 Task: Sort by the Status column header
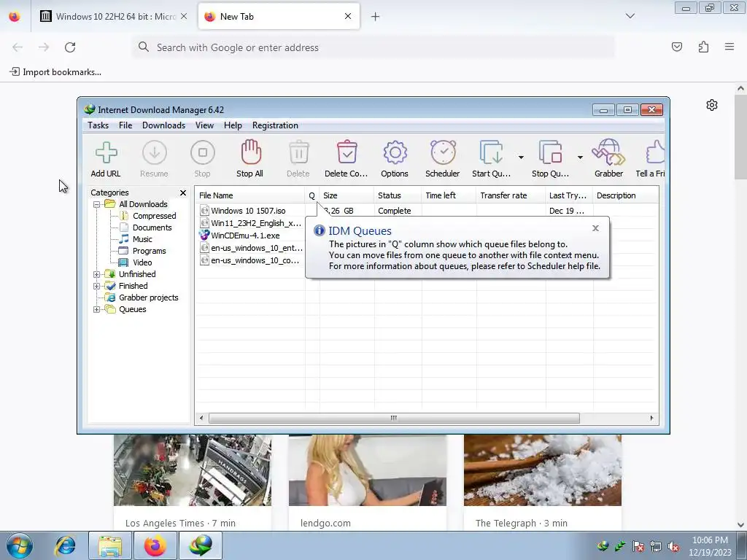pos(398,195)
